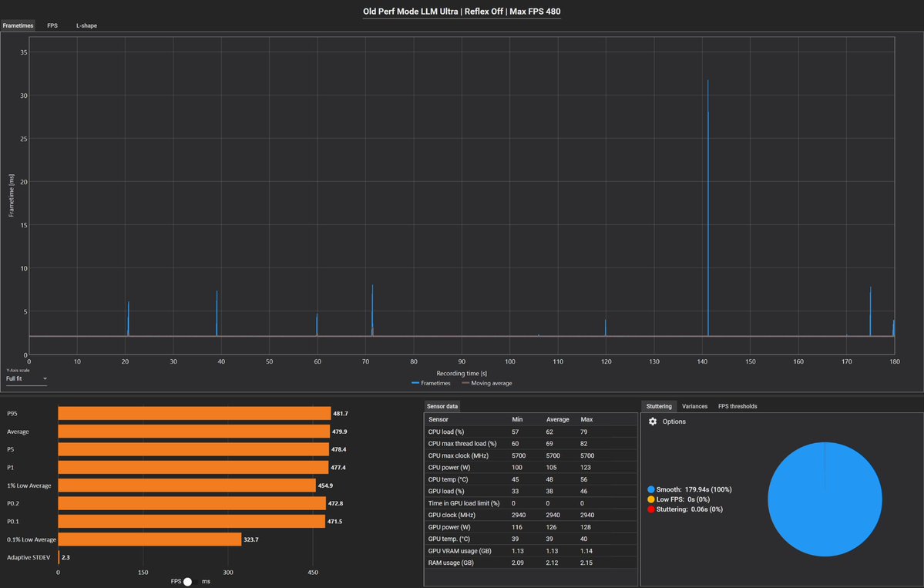Click the 'Max' column header
924x588 pixels.
click(x=586, y=419)
